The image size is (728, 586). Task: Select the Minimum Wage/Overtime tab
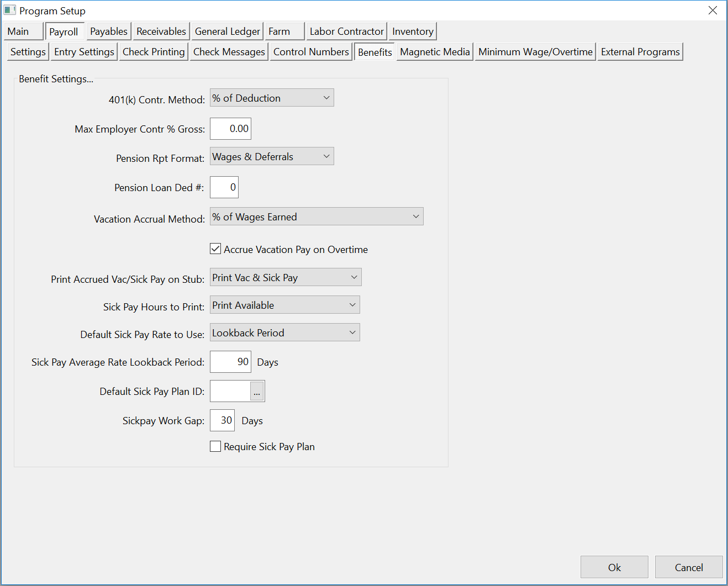[535, 52]
